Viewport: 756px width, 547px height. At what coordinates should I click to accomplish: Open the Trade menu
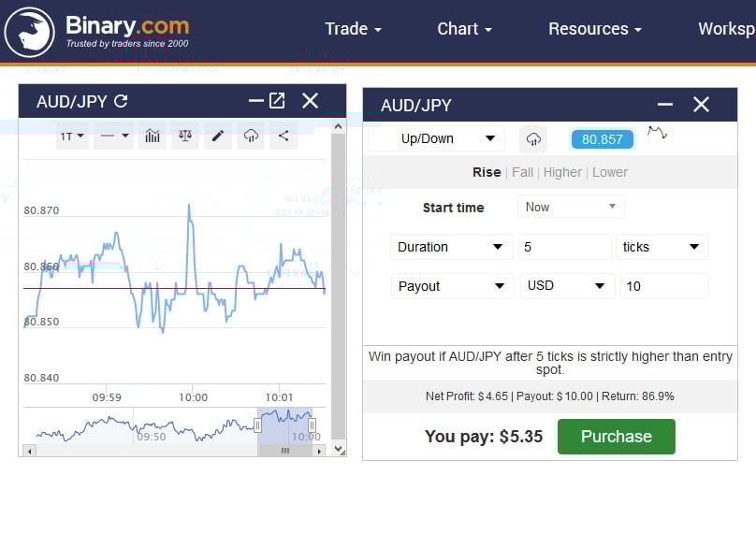point(353,29)
